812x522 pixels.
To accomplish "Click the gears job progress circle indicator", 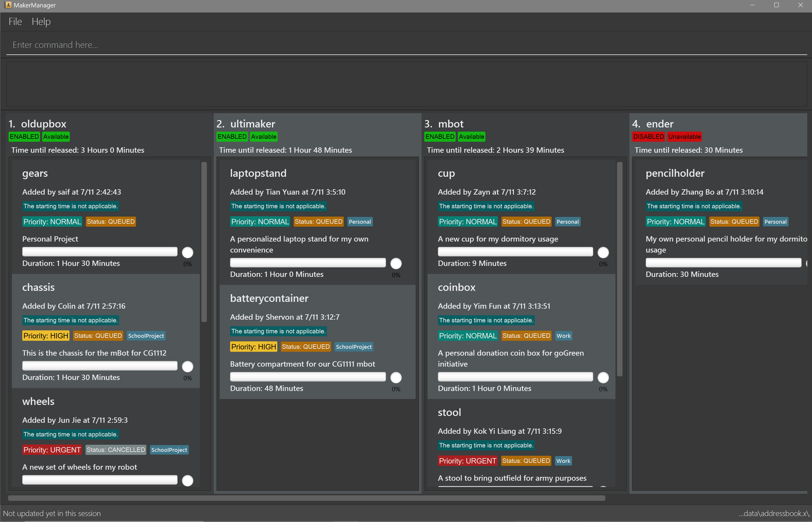I will click(x=187, y=253).
